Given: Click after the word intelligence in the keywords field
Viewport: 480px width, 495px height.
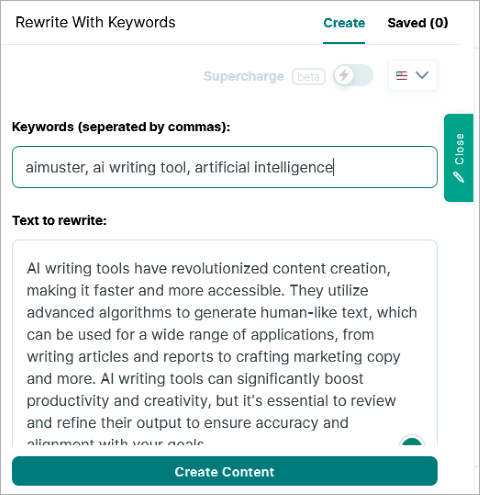Looking at the screenshot, I should pos(334,167).
